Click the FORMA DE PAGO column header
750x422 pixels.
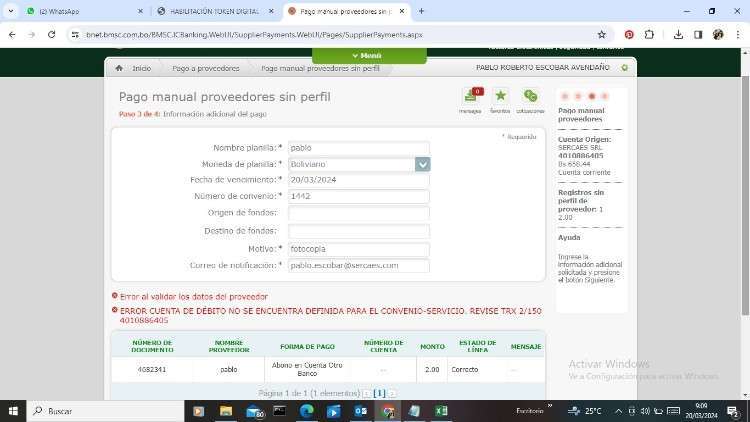(307, 346)
